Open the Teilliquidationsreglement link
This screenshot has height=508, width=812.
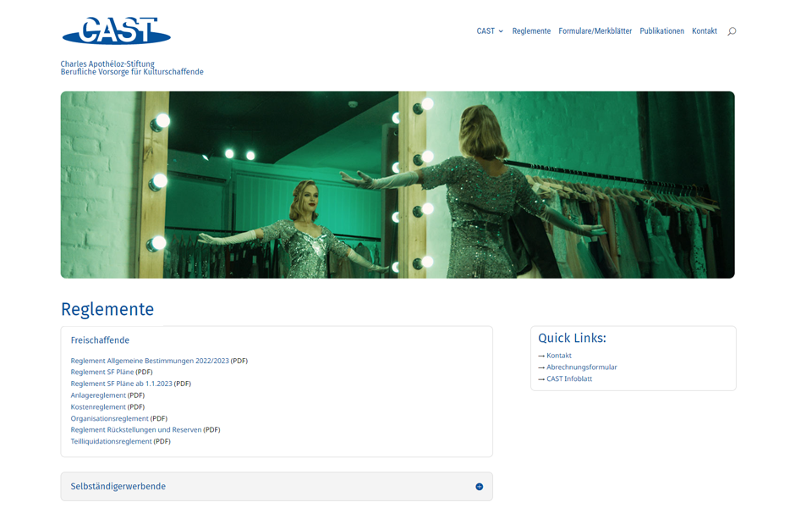click(x=111, y=442)
